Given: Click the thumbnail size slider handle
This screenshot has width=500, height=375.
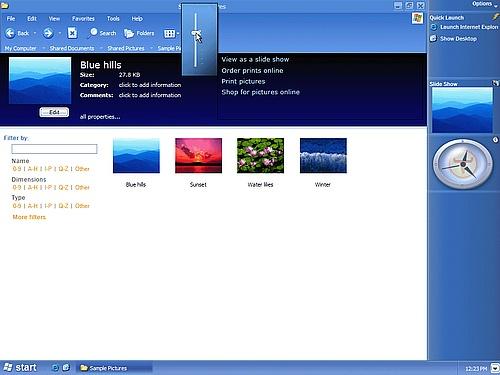Looking at the screenshot, I should (196, 33).
